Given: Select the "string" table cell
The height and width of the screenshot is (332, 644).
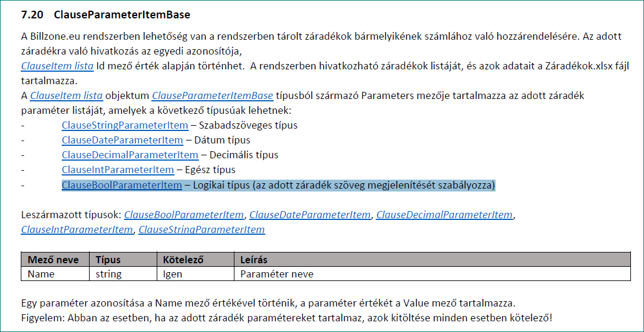Looking at the screenshot, I should [123, 274].
